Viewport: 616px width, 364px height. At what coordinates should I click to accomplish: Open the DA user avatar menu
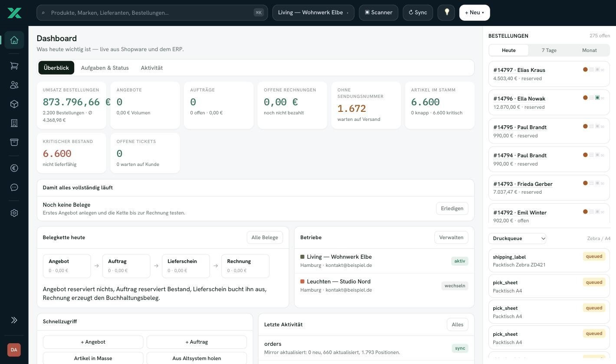click(x=14, y=350)
